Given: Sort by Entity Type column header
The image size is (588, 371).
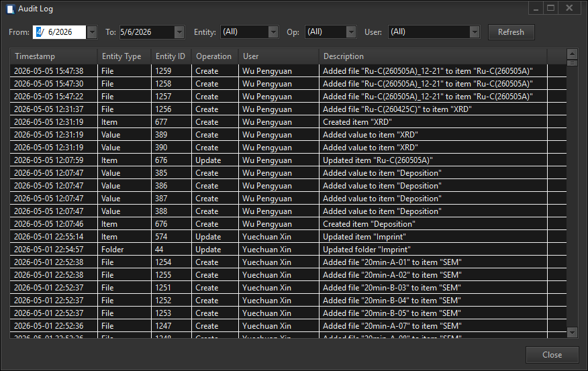Looking at the screenshot, I should click(x=124, y=56).
